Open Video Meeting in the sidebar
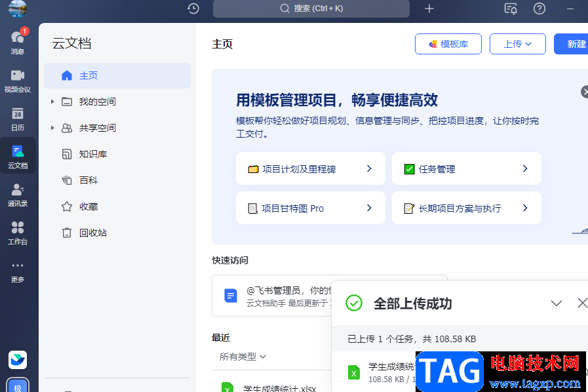This screenshot has height=392, width=588. point(18,81)
